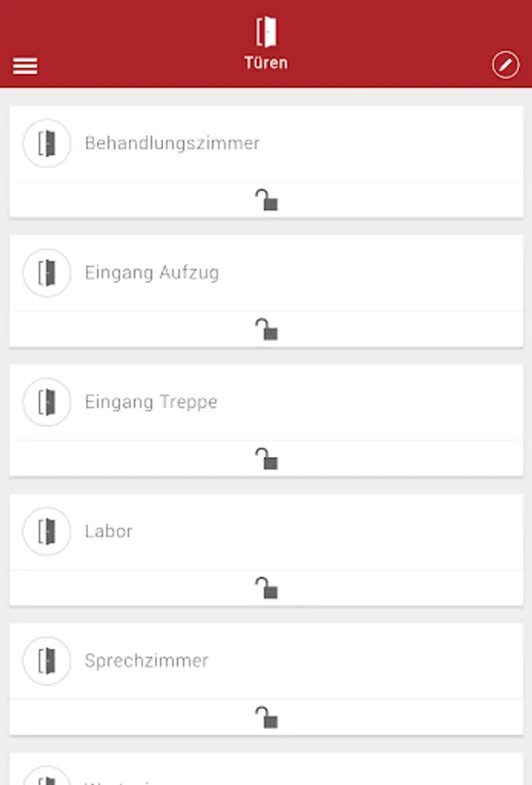Viewport: 532px width, 785px height.
Task: Open the Labor door entry
Action: pos(109,531)
